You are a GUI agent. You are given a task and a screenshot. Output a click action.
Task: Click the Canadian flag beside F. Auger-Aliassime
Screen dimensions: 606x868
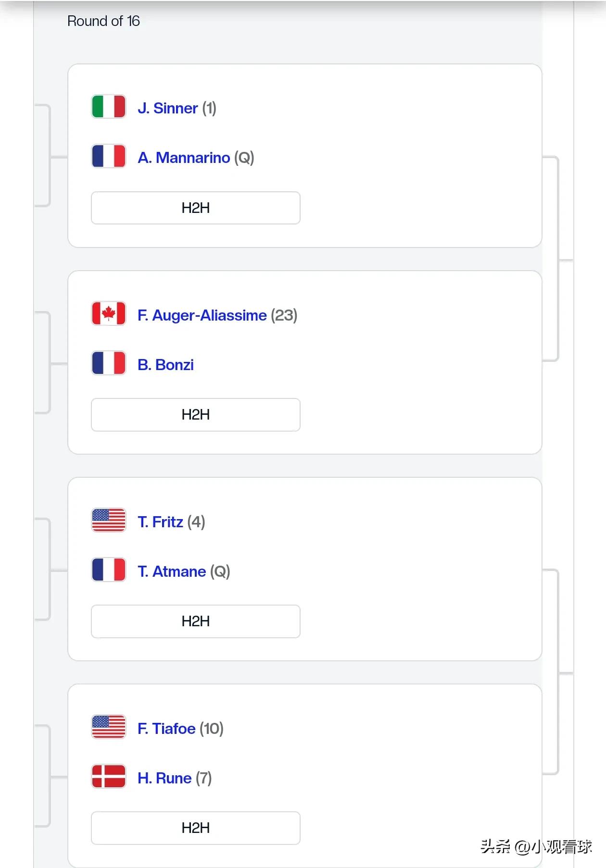coord(109,314)
